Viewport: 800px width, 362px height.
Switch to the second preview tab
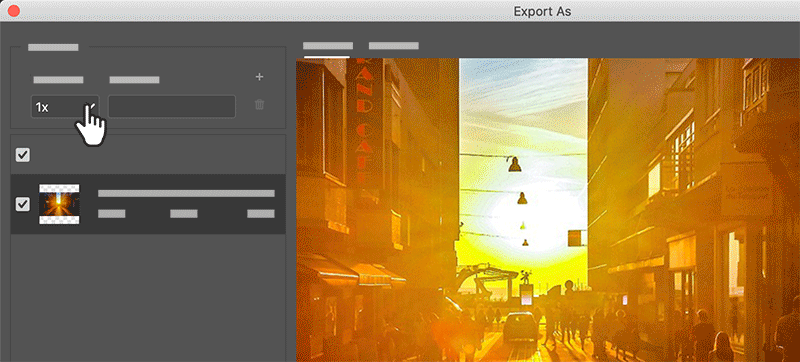[393, 46]
